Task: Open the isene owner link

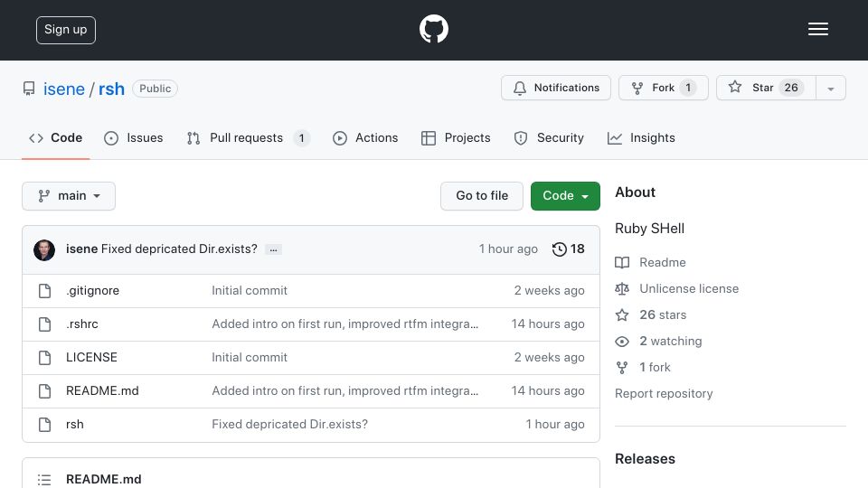Action: coord(64,89)
